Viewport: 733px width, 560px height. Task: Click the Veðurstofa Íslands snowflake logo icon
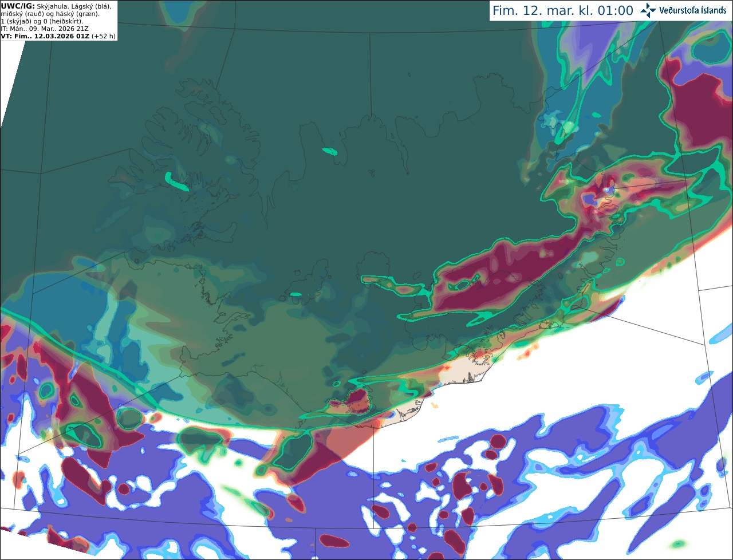point(649,10)
